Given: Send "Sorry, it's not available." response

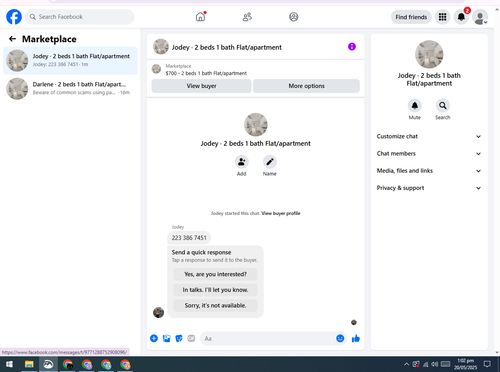Looking at the screenshot, I should tap(215, 305).
